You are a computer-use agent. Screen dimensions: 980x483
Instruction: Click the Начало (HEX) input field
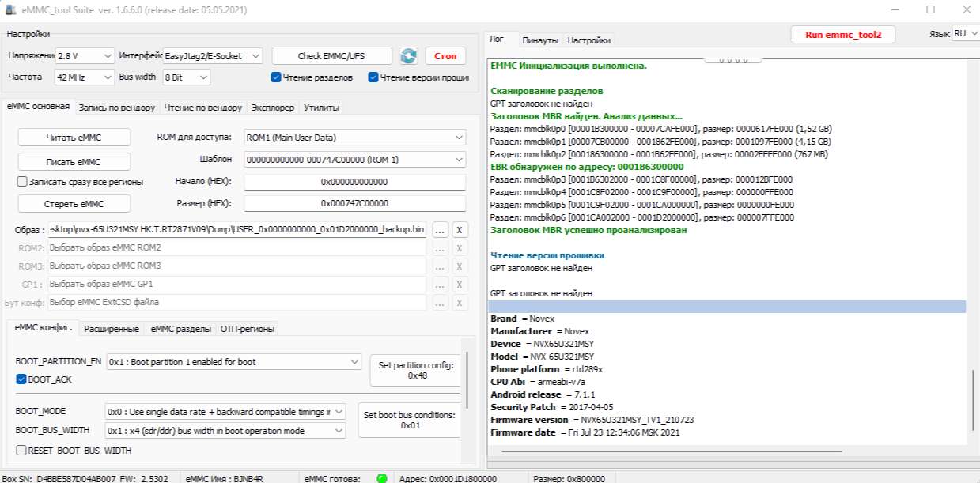354,182
